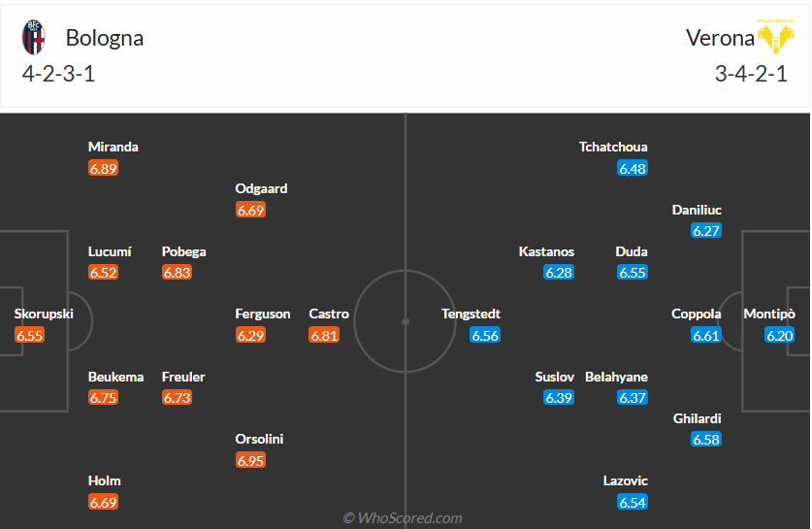Click the WhoScored.com watermark
Screen dimensions: 812x529
[403, 518]
